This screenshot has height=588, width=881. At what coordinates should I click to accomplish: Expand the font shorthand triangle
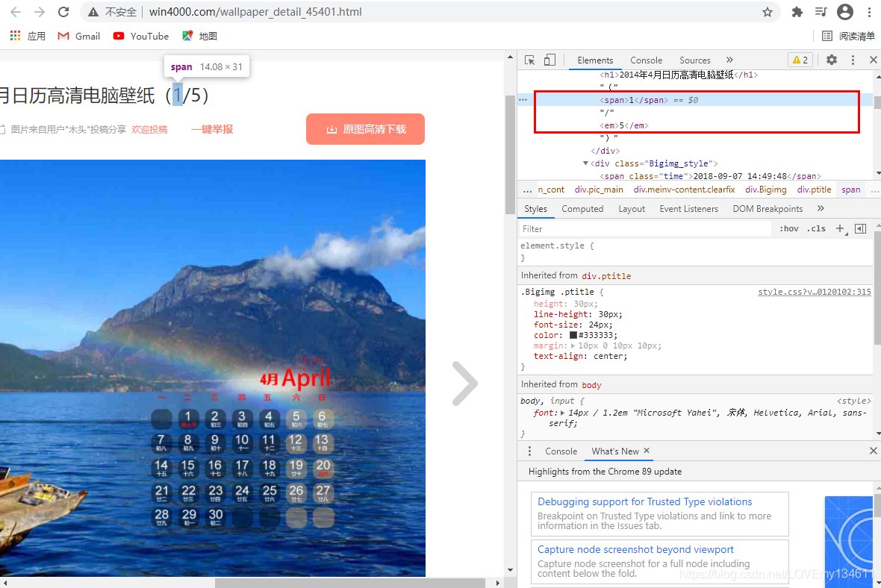click(x=563, y=413)
